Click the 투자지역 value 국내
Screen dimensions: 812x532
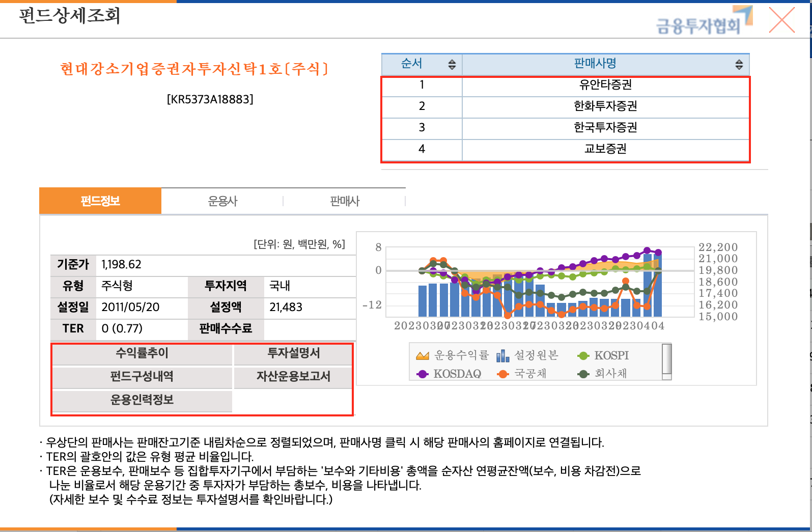279,286
